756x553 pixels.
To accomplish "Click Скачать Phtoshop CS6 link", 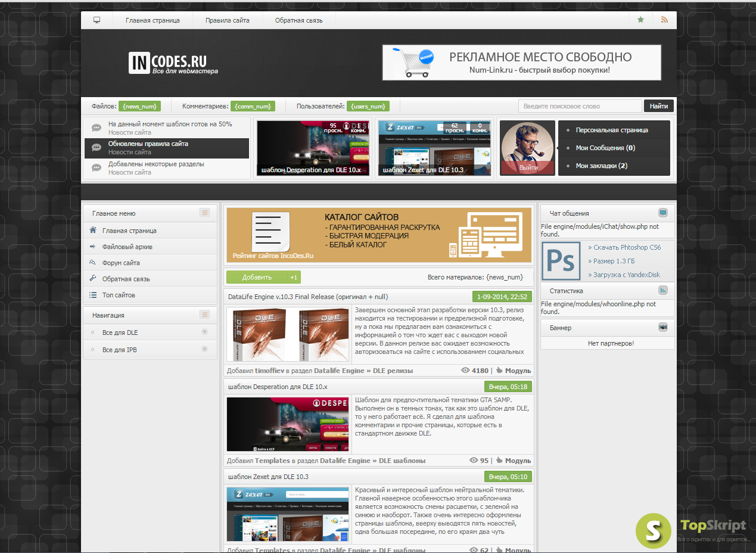I will pos(628,247).
